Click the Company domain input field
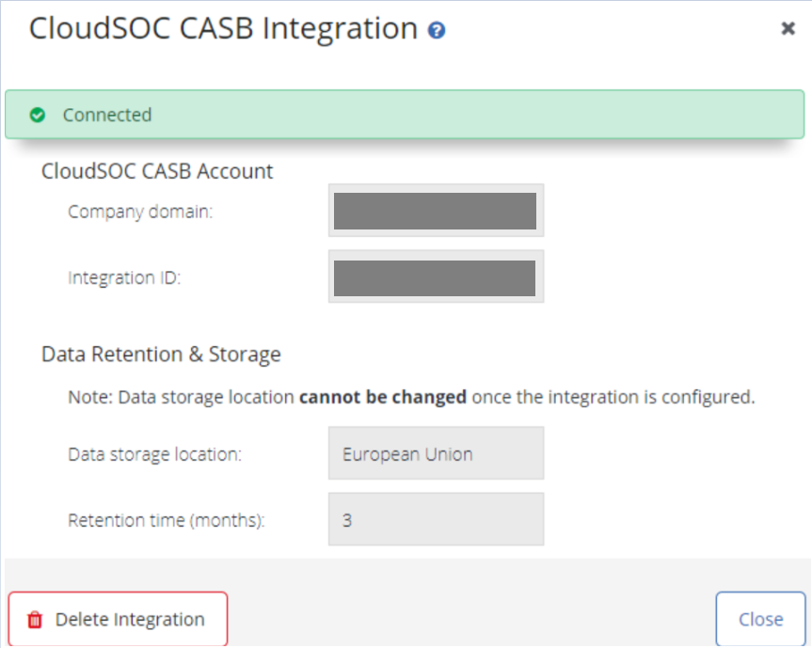 click(x=436, y=211)
